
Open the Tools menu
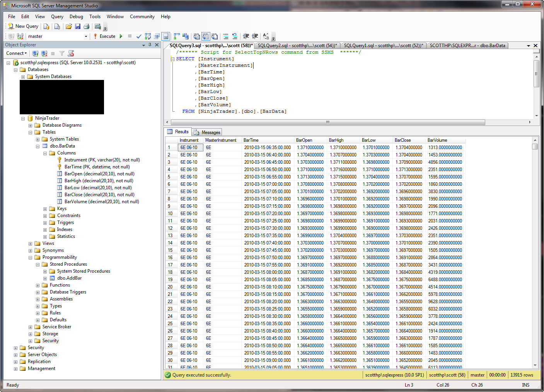point(95,17)
